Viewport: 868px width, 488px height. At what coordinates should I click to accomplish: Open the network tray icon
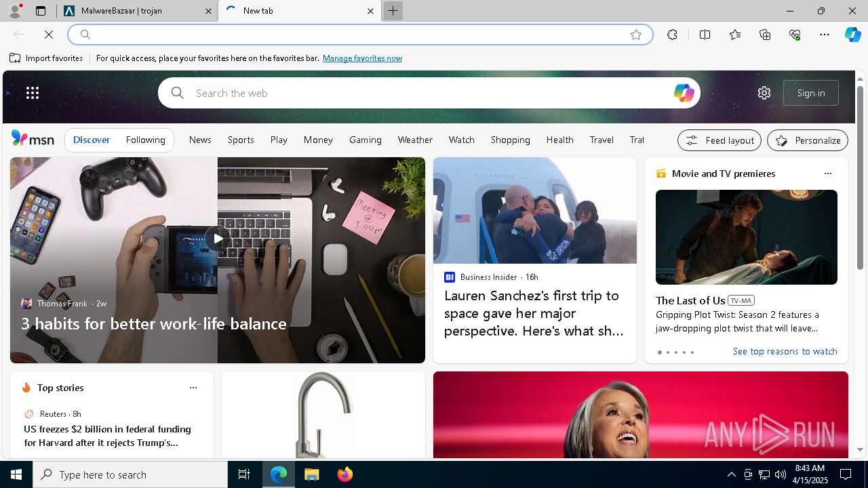pos(764,474)
